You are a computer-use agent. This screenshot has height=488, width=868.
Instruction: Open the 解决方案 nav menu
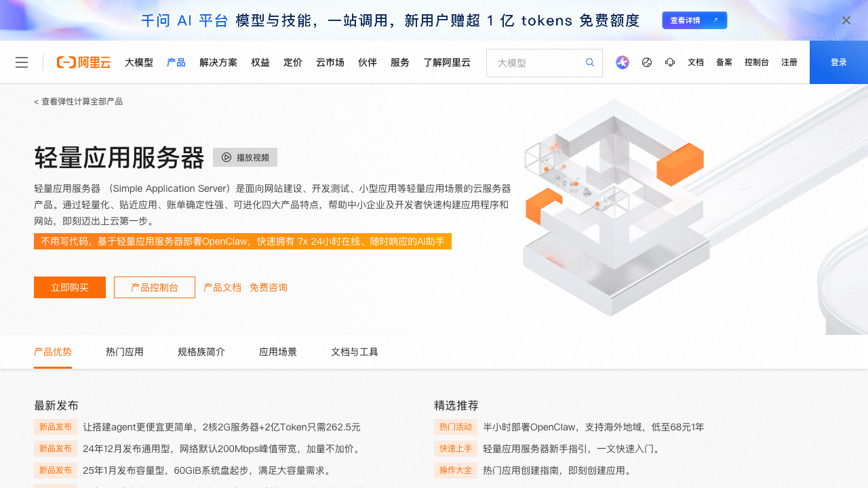pyautogui.click(x=218, y=62)
